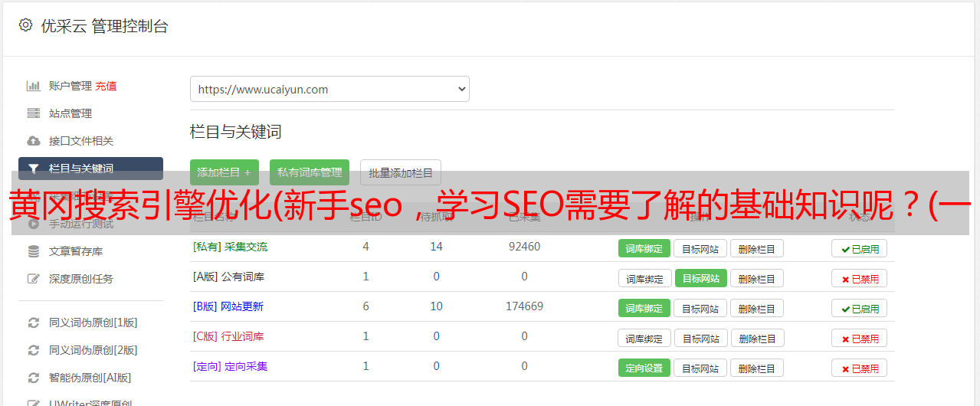The image size is (980, 406).
Task: Open 同义词伪原创[1版] in the sidebar
Action: [x=93, y=323]
